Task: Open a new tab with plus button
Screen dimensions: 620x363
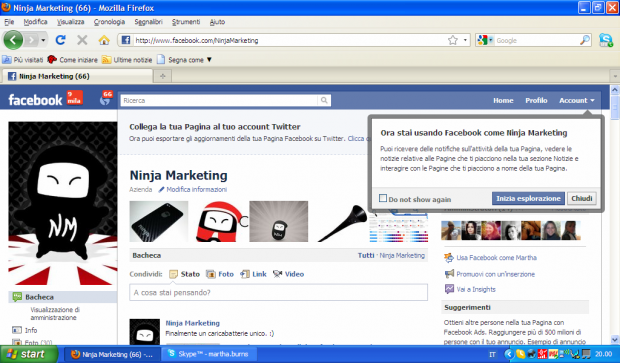Action: [163, 76]
